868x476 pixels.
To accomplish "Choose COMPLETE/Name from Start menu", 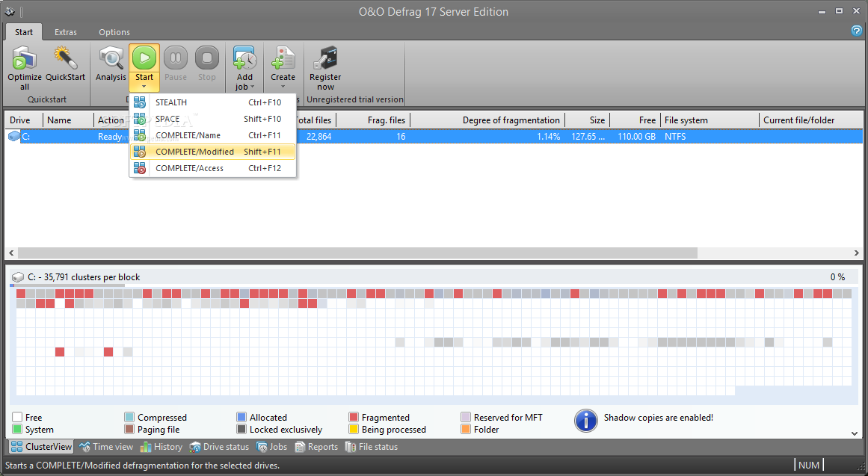I will (212, 135).
